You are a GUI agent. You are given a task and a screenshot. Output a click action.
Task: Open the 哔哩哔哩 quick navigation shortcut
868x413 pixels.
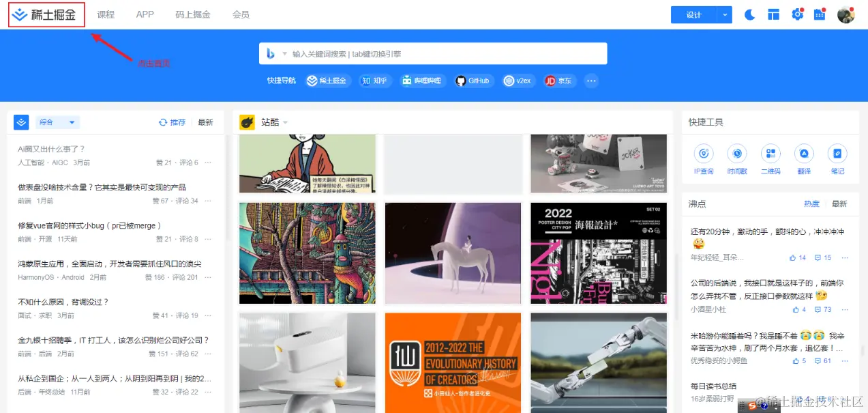(x=423, y=81)
